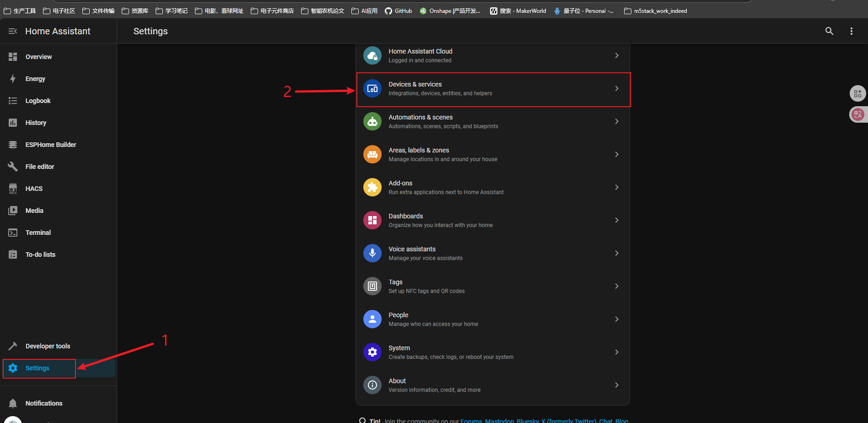Image resolution: width=868 pixels, height=423 pixels.
Task: Open the Forums community link
Action: click(x=471, y=420)
